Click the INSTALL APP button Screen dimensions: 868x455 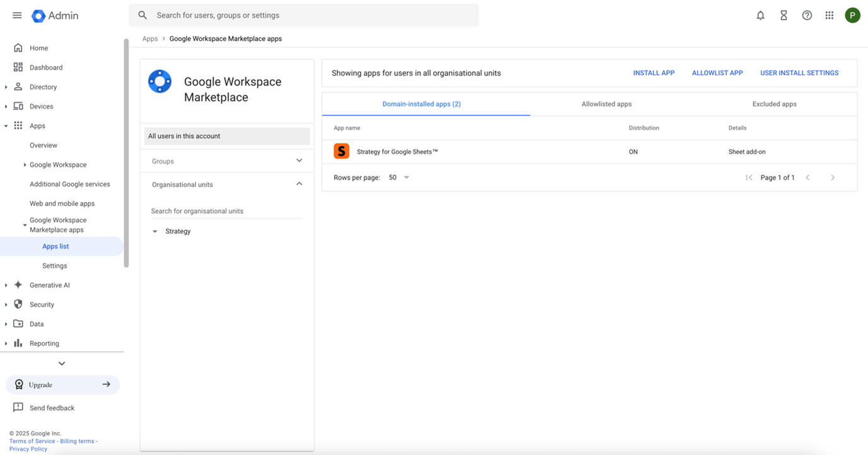pos(654,73)
